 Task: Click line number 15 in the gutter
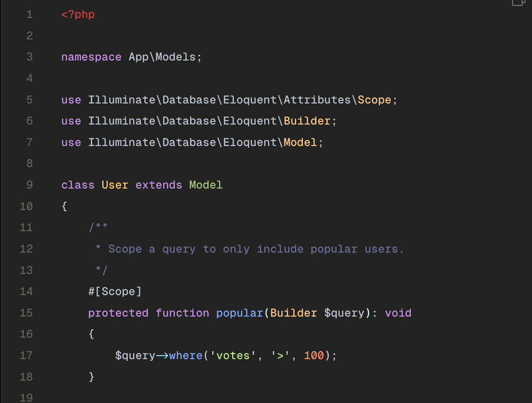tap(26, 313)
